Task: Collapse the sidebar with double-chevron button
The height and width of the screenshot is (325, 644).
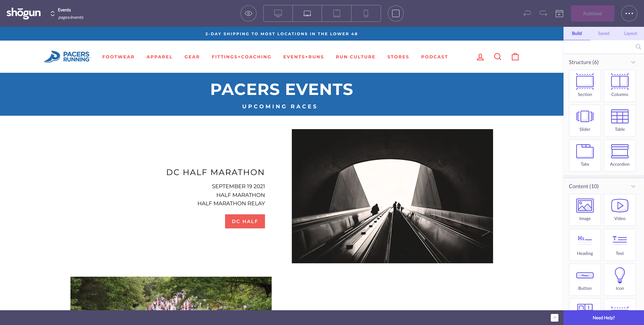Action: click(554, 318)
